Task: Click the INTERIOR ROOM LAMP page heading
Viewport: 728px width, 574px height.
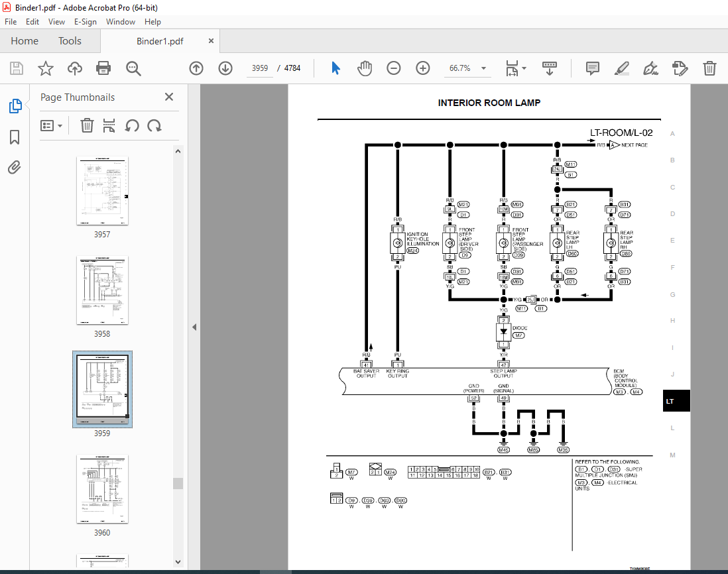Action: coord(489,103)
